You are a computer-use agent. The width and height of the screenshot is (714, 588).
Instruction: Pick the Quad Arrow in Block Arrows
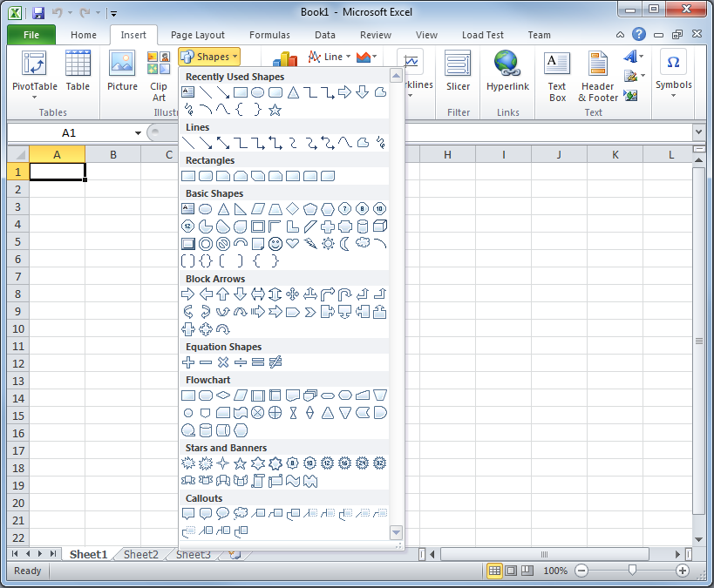[x=293, y=294]
